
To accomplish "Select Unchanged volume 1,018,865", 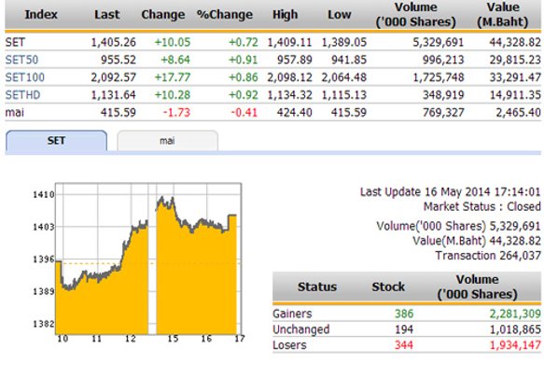I will point(515,329).
